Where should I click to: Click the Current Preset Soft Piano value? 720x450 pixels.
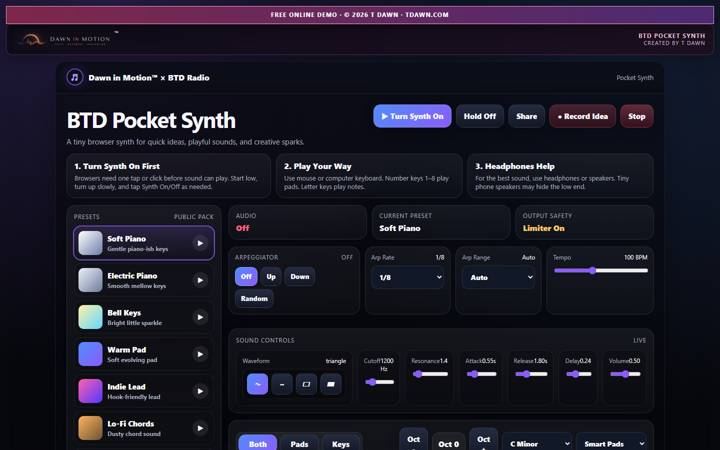[x=399, y=228]
